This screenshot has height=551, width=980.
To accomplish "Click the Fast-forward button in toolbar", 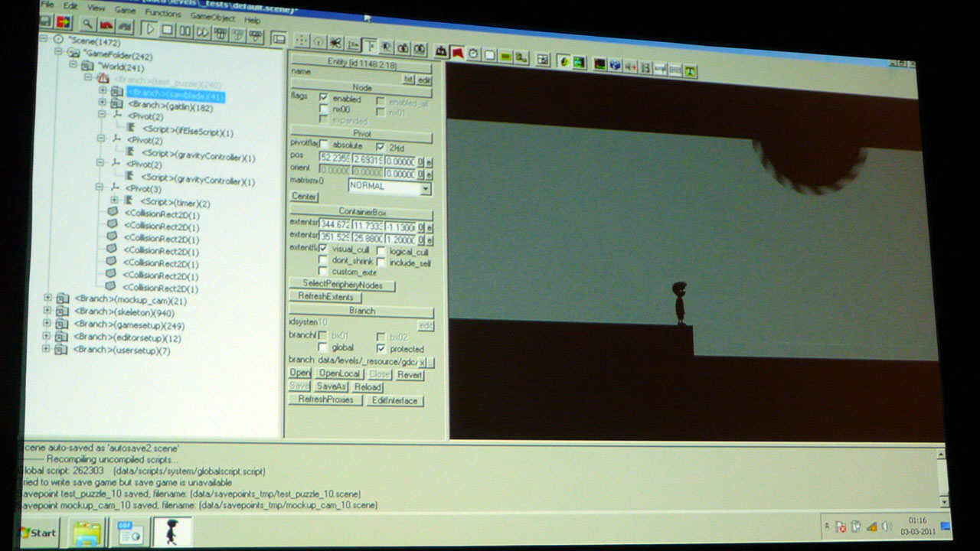I will [202, 32].
